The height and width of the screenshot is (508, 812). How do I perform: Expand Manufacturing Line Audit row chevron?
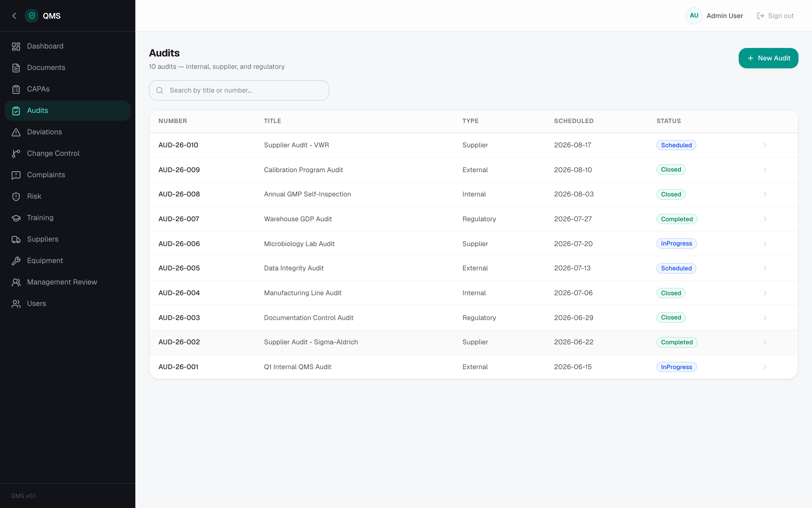(x=765, y=293)
